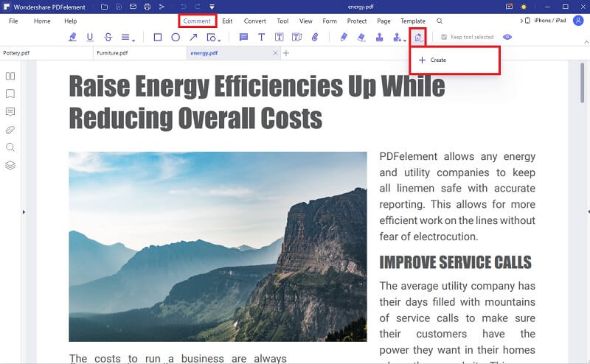
Task: Click the search magnifier in menu bar
Action: 440,21
